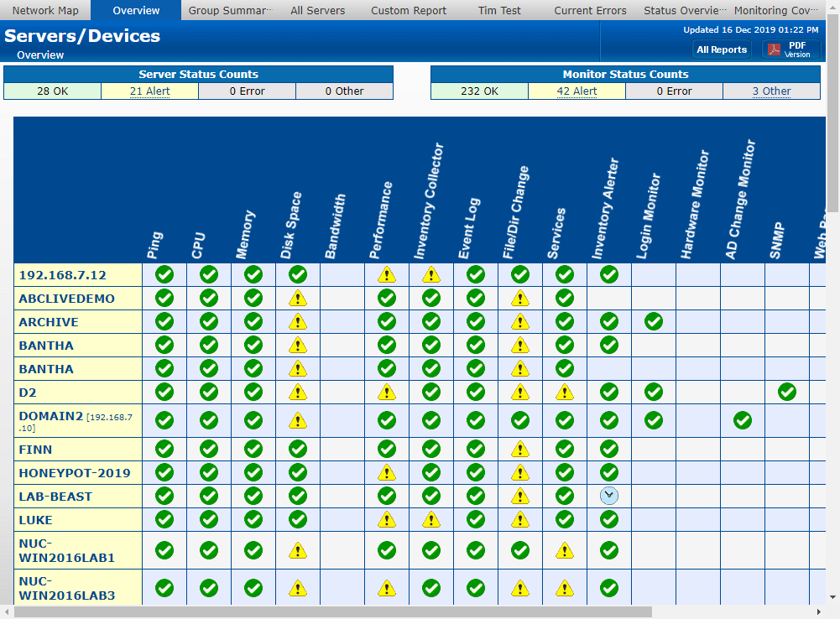Click the scroll-down arrow on vertical scrollbar
This screenshot has width=840, height=619.
point(832,597)
